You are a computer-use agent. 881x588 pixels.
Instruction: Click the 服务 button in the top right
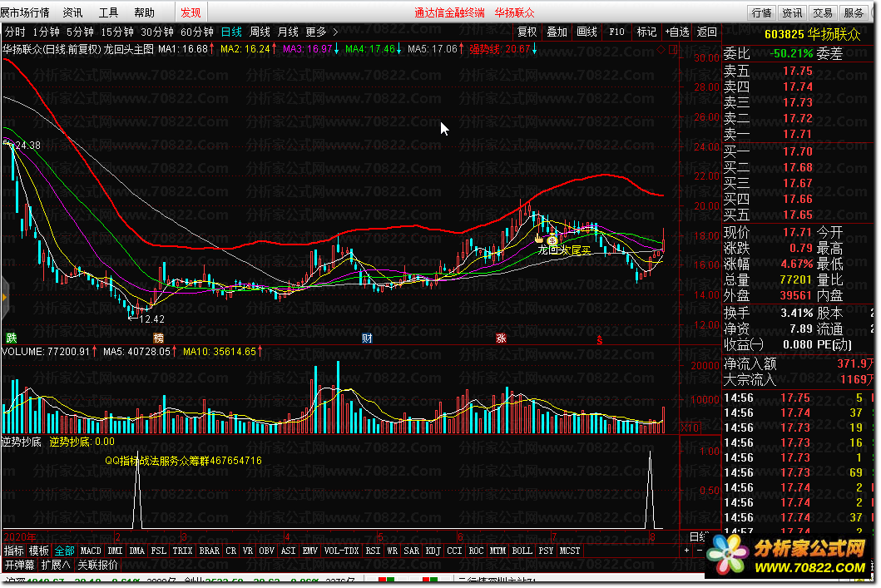pos(853,12)
